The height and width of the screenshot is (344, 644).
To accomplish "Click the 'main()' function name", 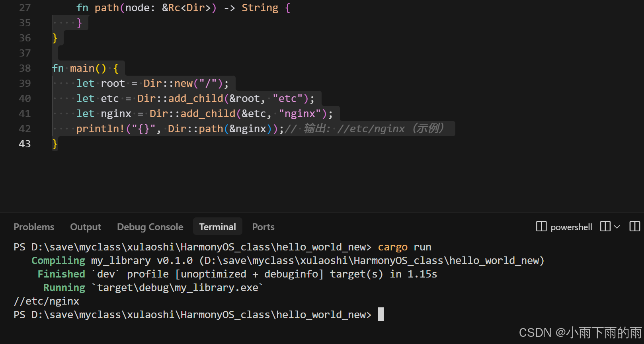I will (x=88, y=68).
